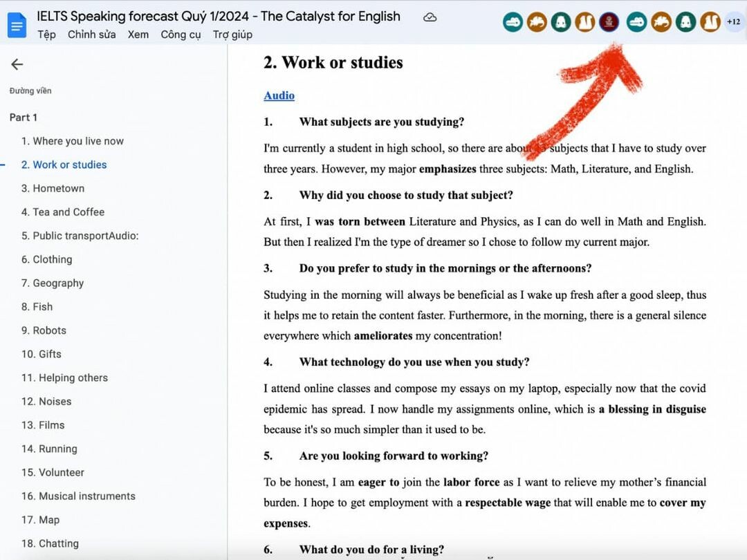Viewport: 747px width, 560px height.
Task: Select '16. Musical instruments' in outline
Action: click(x=78, y=496)
